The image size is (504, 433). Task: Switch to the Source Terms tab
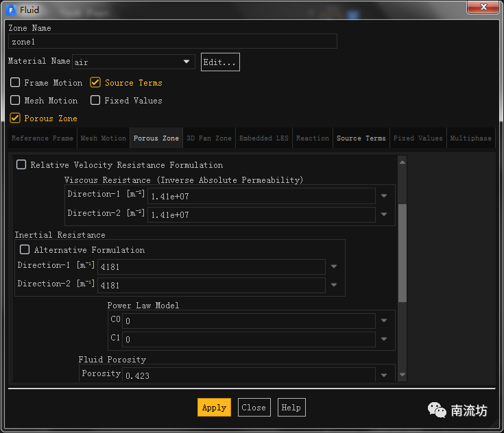pyautogui.click(x=361, y=138)
